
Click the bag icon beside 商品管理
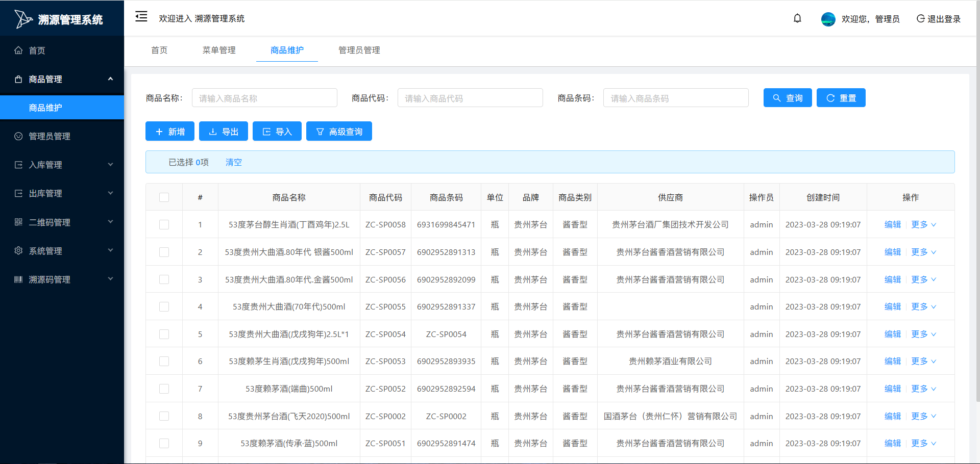tap(18, 79)
